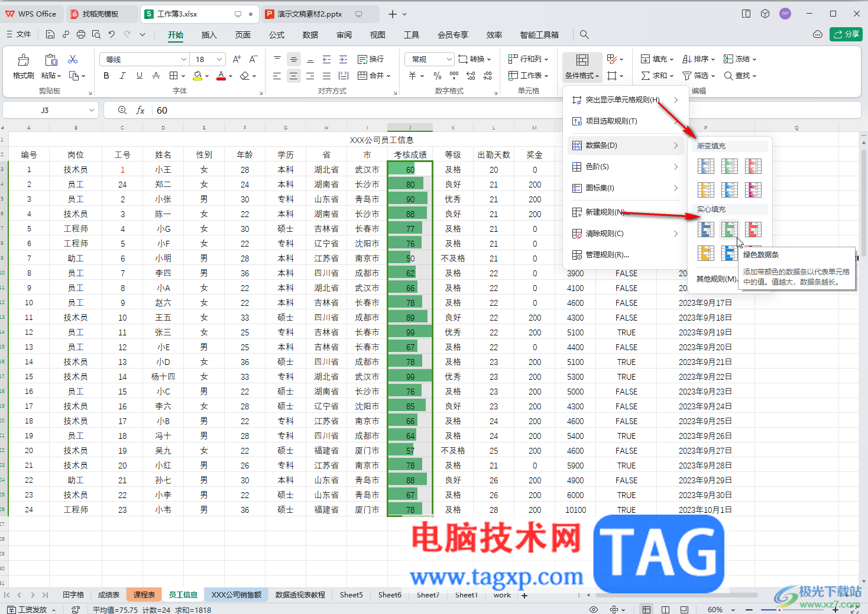Select the green solid fill data bar
The width and height of the screenshot is (868, 614).
[730, 229]
